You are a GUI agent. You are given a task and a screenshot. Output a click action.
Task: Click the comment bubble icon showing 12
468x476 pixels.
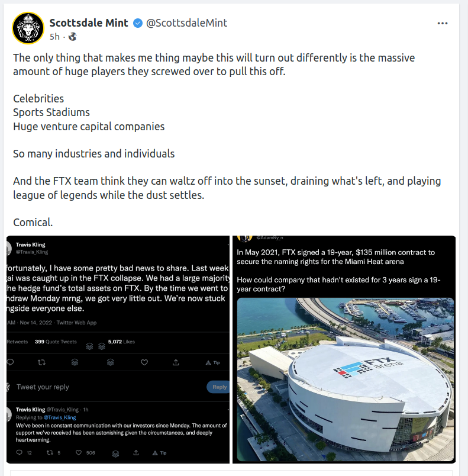pyautogui.click(x=20, y=453)
